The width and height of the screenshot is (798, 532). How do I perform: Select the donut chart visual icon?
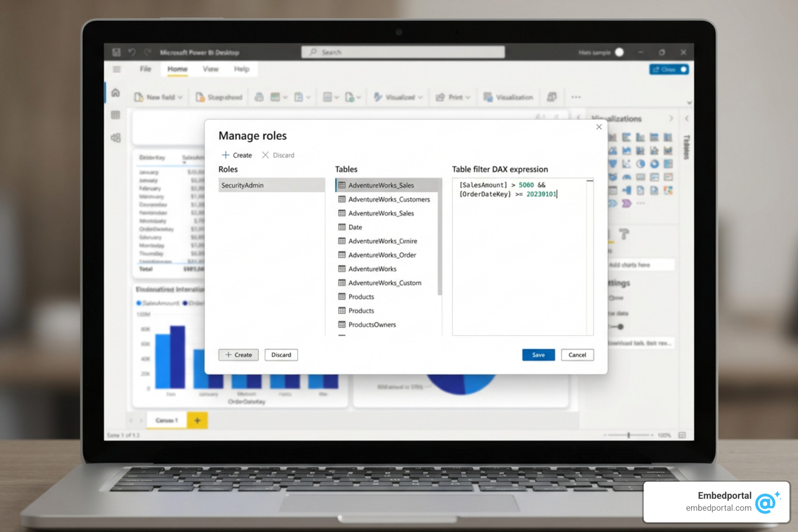click(654, 164)
